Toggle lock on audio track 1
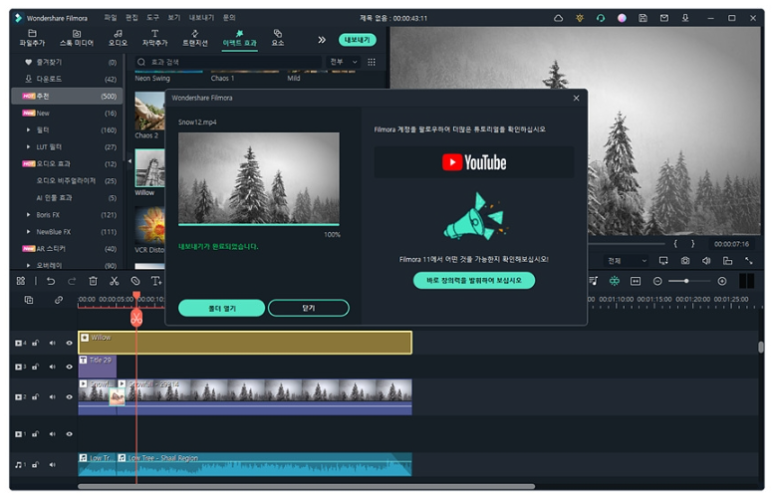Screen dimensions: 773x496 35,465
